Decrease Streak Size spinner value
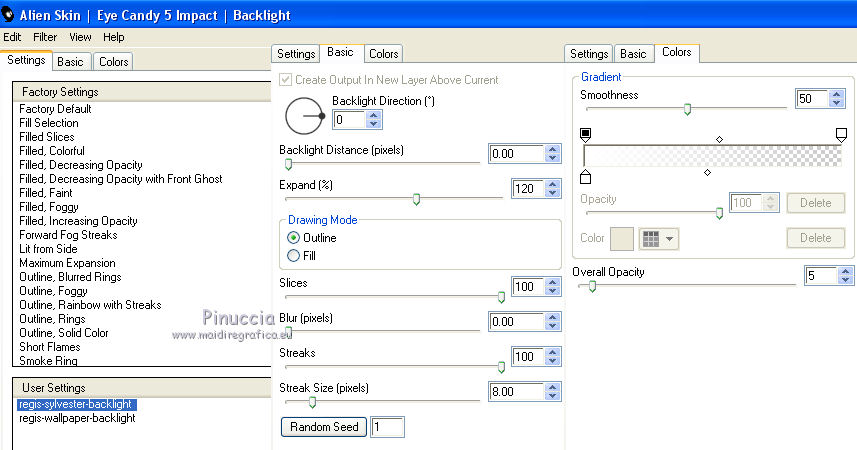This screenshot has height=450, width=857. (553, 395)
